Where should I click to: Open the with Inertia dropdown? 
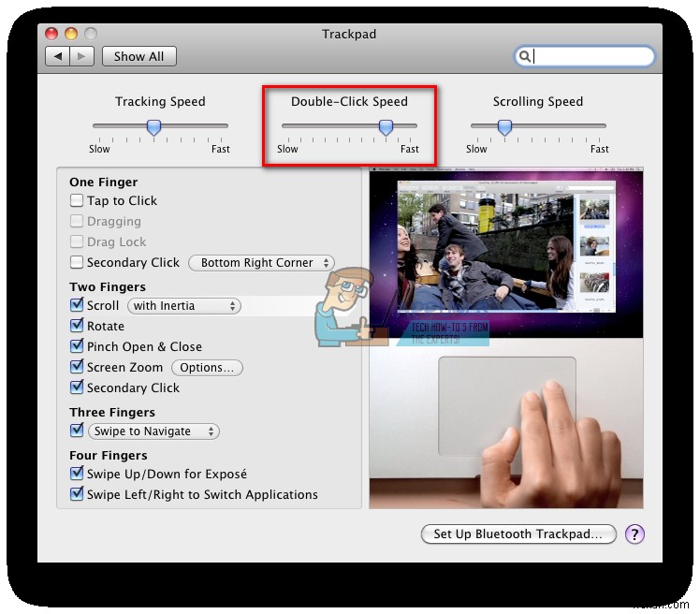[184, 306]
